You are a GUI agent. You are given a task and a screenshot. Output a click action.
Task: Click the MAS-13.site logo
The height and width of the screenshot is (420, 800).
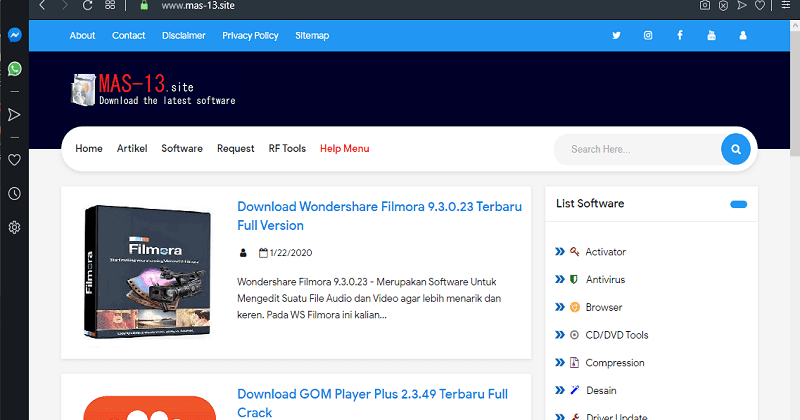153,90
